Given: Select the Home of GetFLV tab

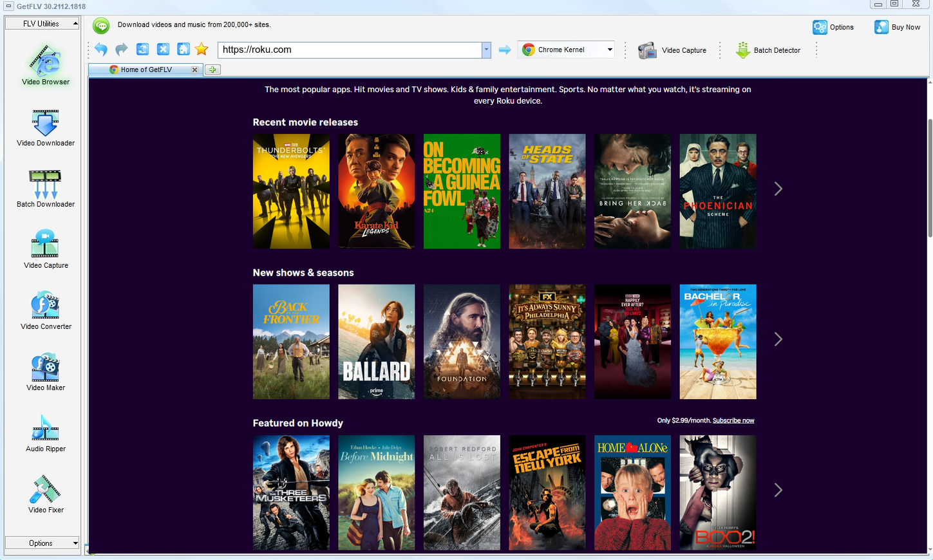Looking at the screenshot, I should coord(146,70).
